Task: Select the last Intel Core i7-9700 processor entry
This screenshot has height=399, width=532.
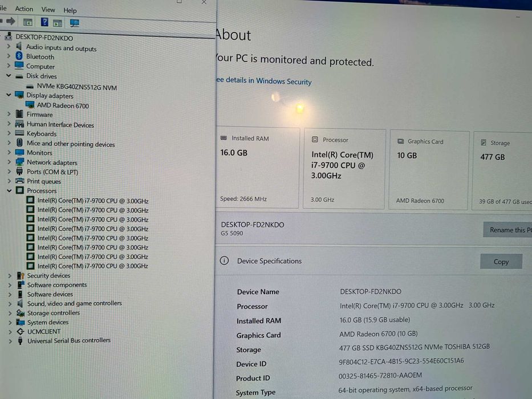Action: tap(92, 266)
